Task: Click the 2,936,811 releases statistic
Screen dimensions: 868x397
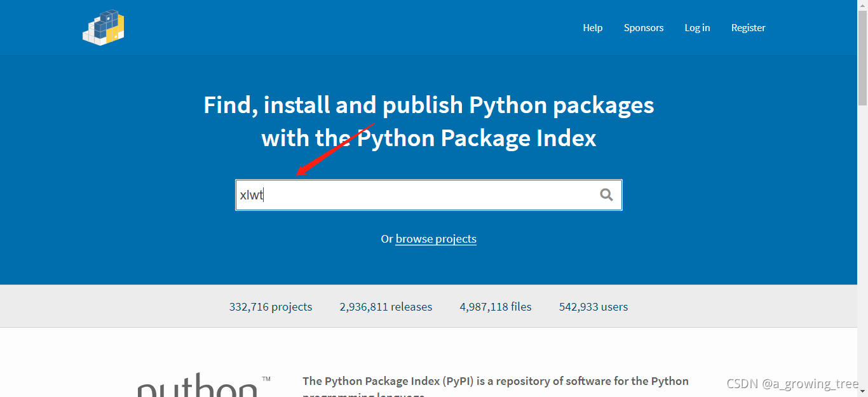Action: click(x=386, y=307)
